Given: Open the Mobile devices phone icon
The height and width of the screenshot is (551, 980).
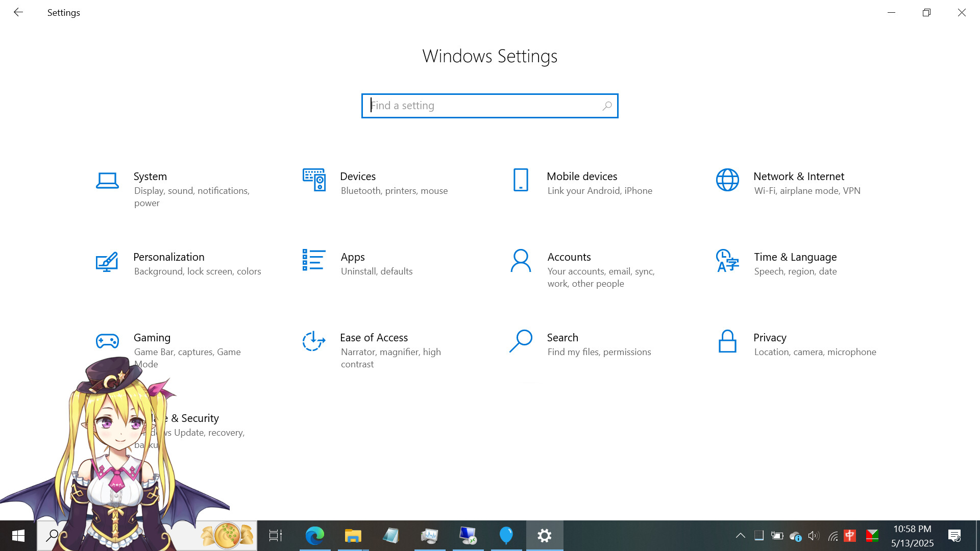Looking at the screenshot, I should click(x=521, y=180).
